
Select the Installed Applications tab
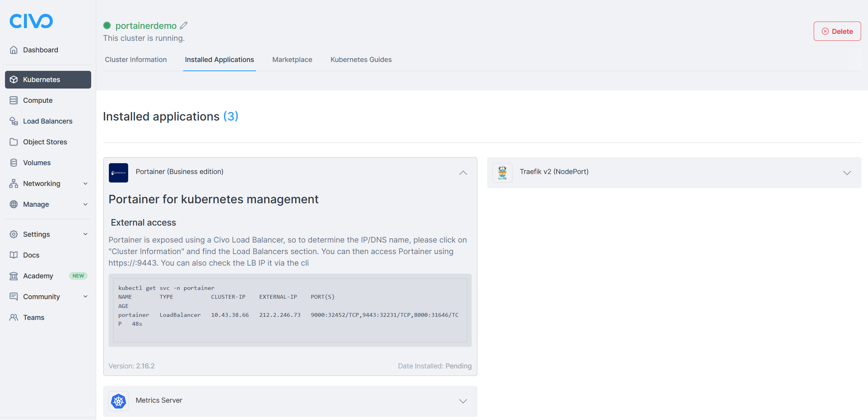pyautogui.click(x=219, y=60)
